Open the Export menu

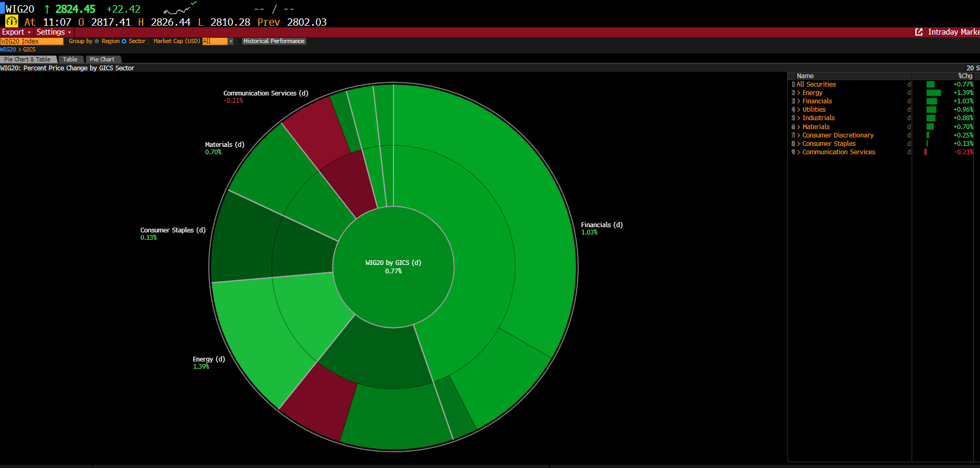click(x=16, y=32)
